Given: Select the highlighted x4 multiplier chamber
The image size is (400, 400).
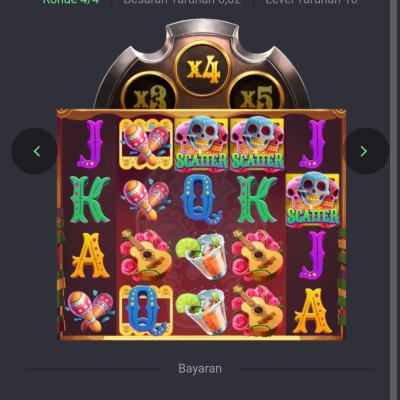Looking at the screenshot, I should pyautogui.click(x=203, y=70).
